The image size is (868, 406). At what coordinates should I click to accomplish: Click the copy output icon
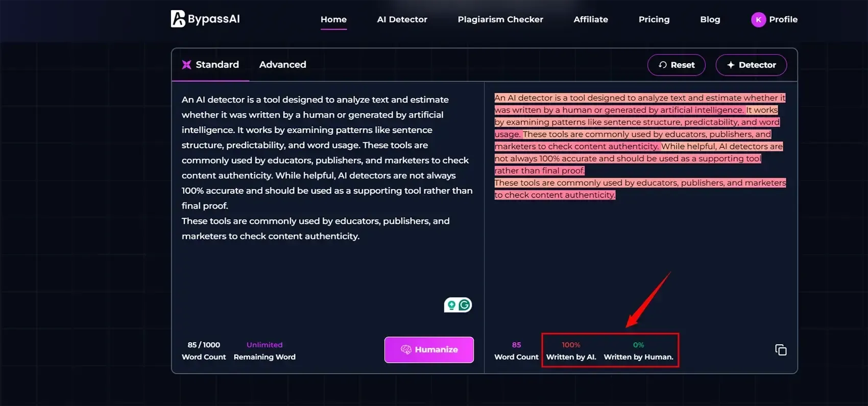[781, 350]
